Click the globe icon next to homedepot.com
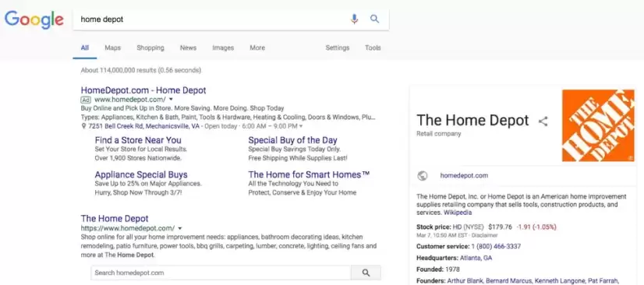The image size is (644, 285). point(423,175)
